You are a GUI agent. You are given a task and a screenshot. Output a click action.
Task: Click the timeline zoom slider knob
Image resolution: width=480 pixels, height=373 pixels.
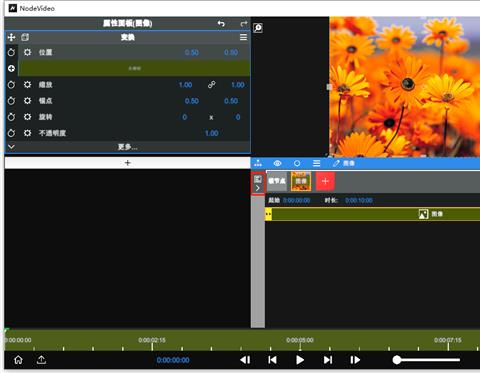click(x=397, y=360)
